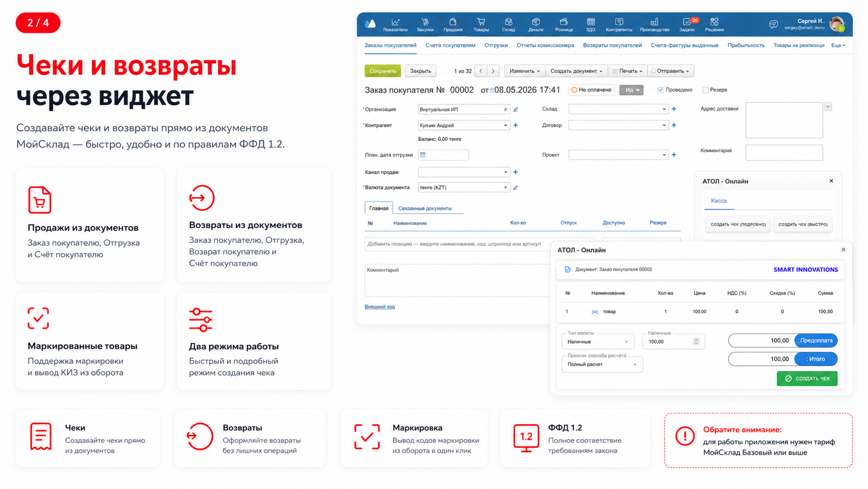868x489 pixels.
Task: Open the Канал продаж dropdown
Action: click(464, 172)
